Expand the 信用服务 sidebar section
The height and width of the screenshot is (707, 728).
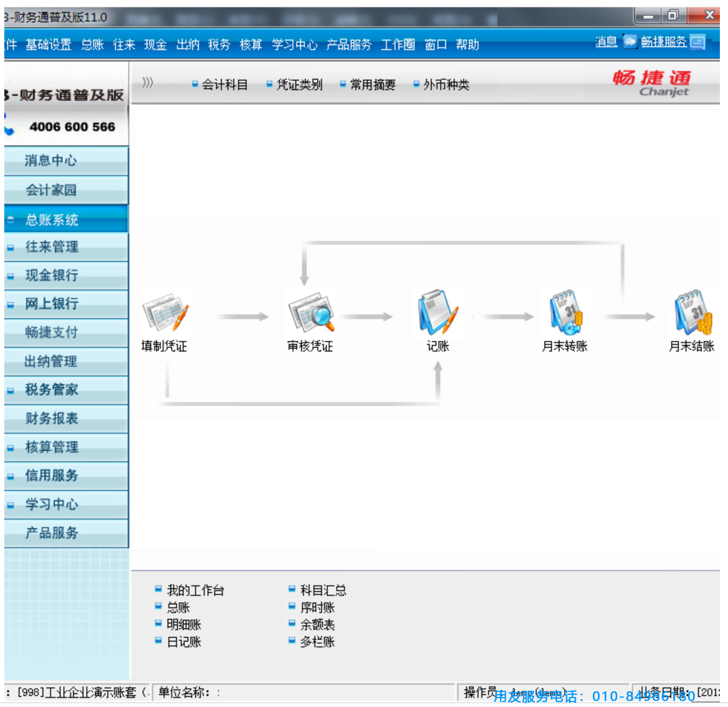pos(10,477)
